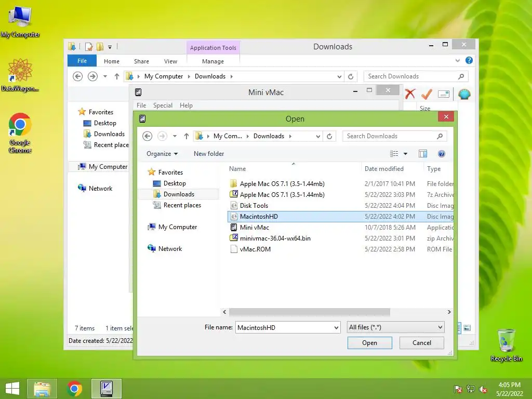Click the orange checkmark icon in Explorer
Screen dimensions: 532x399
[x=427, y=94]
